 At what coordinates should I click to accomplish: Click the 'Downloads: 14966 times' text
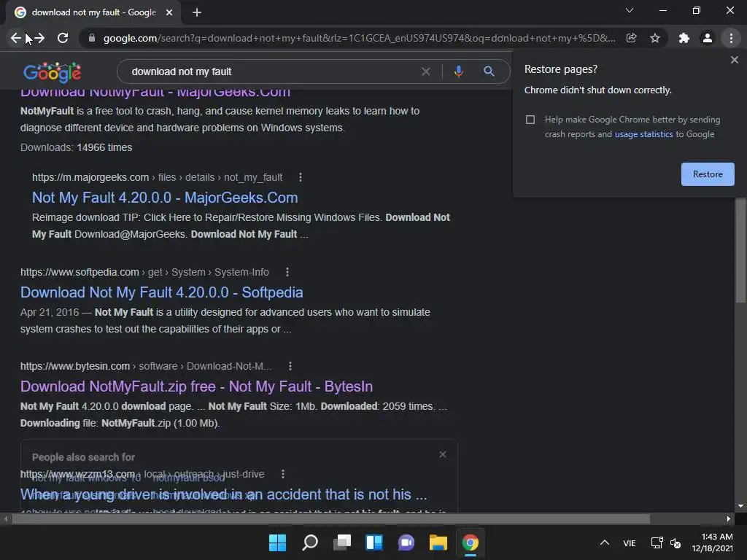pyautogui.click(x=76, y=147)
